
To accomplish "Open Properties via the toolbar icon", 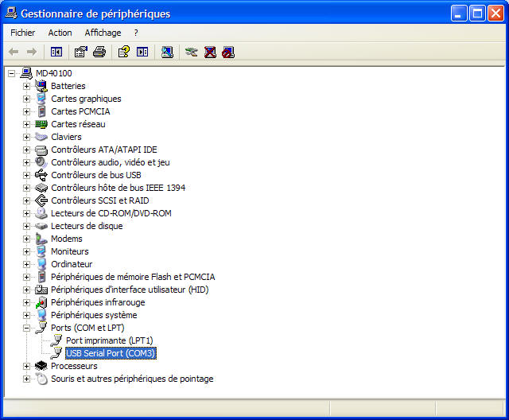I will point(81,52).
